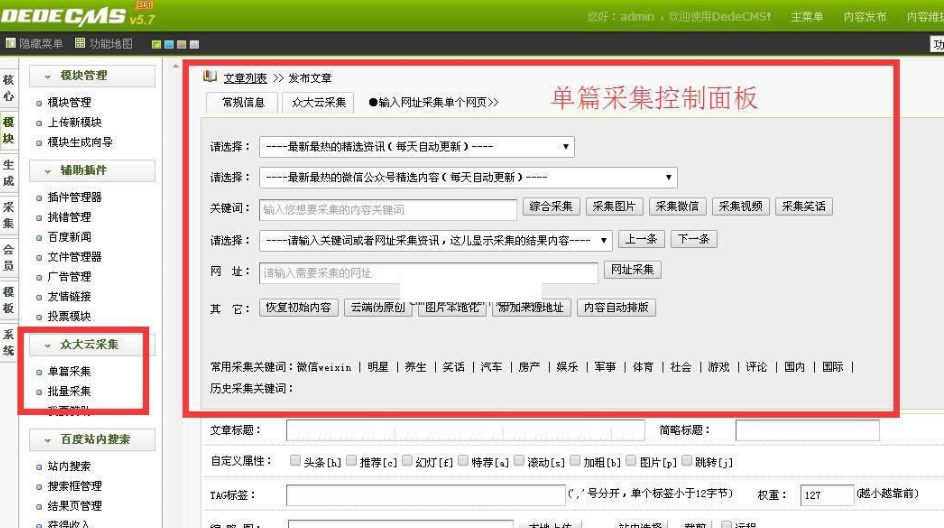Viewport: 944px width, 528px height.
Task: Open 结果页管理 in sidebar
Action: [75, 506]
